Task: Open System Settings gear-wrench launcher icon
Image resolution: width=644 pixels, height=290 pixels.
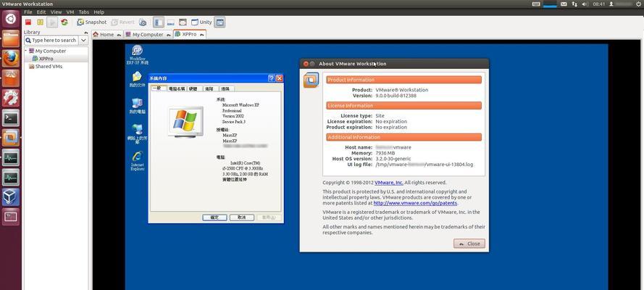Action: (x=11, y=98)
